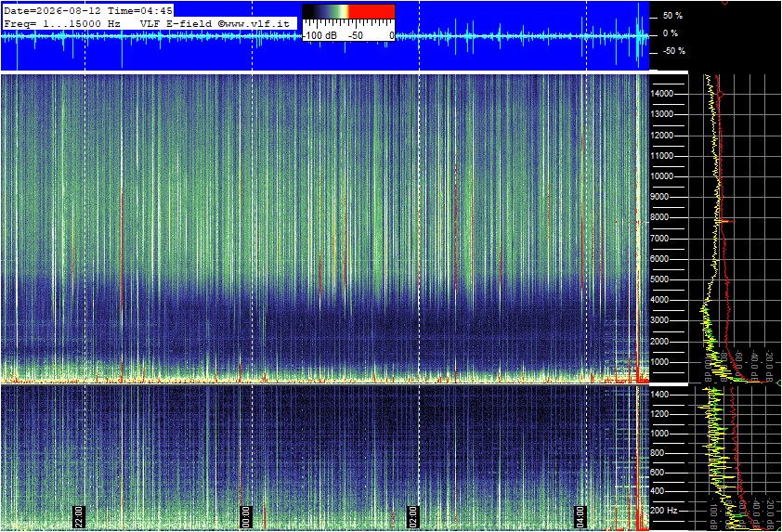Click the 50 % amplitude axis label

click(672, 16)
